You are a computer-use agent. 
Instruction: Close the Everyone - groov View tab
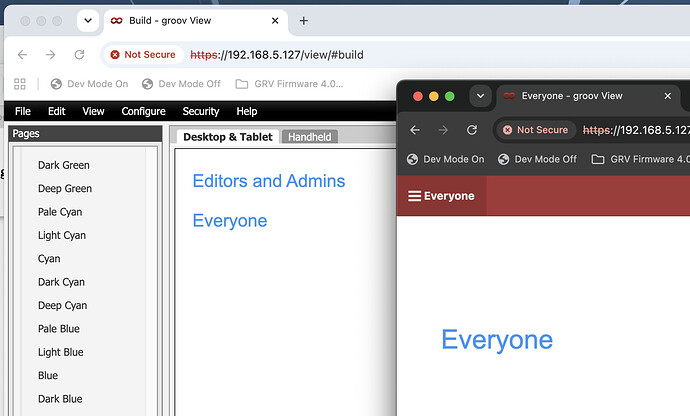point(668,96)
